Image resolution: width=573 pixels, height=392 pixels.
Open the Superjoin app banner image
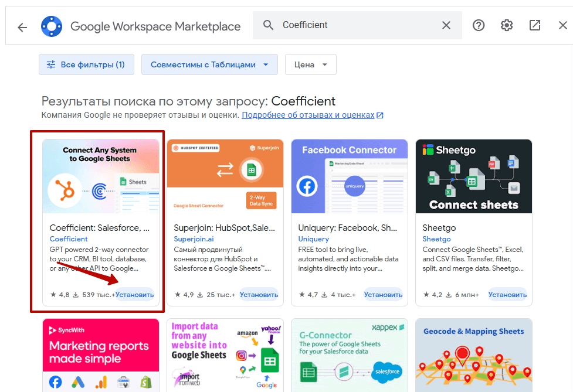(x=225, y=176)
